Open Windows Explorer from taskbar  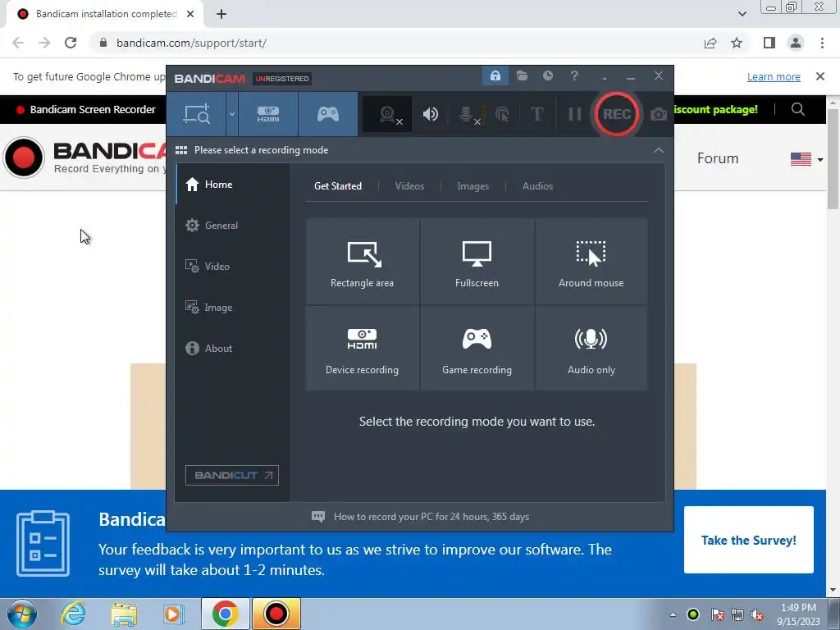124,614
